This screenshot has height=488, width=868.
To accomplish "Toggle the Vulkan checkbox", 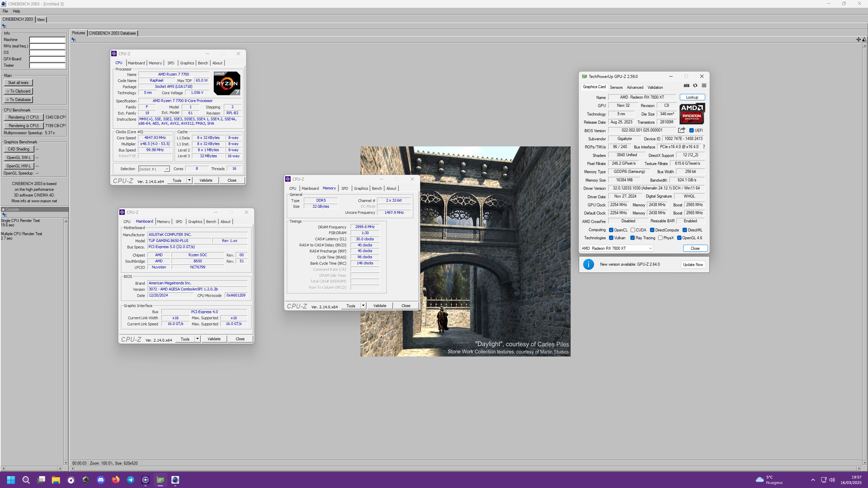I will click(x=611, y=238).
